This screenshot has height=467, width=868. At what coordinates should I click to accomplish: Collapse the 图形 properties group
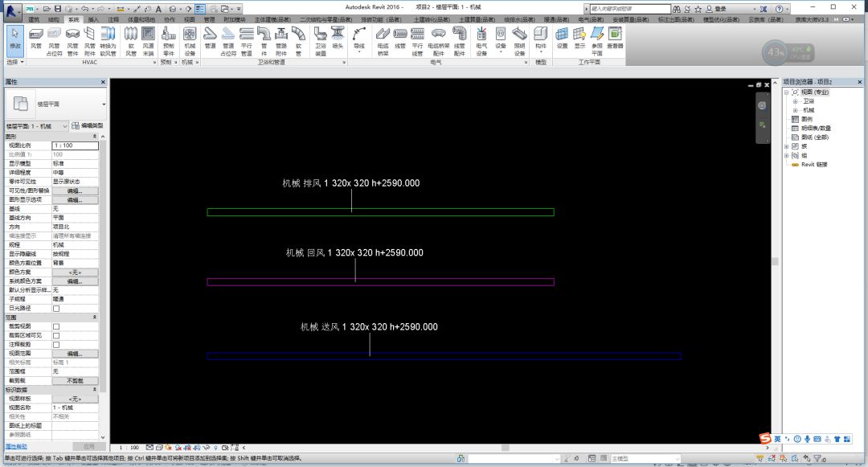click(95, 136)
